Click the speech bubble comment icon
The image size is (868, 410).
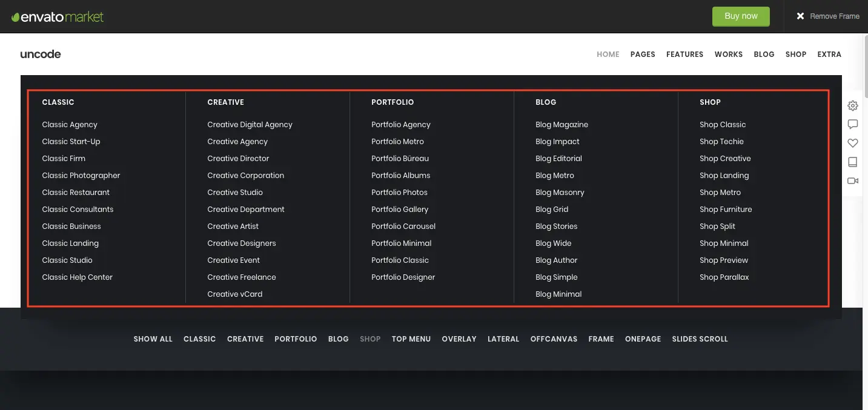tap(853, 124)
